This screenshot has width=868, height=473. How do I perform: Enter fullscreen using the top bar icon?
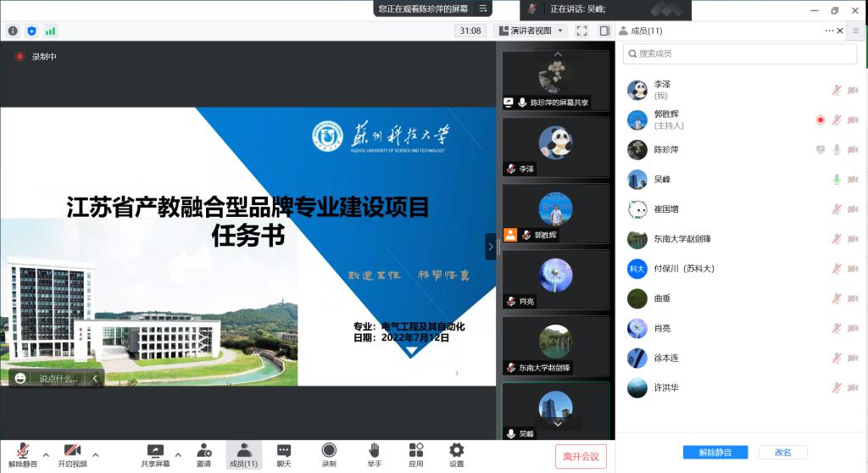click(581, 31)
